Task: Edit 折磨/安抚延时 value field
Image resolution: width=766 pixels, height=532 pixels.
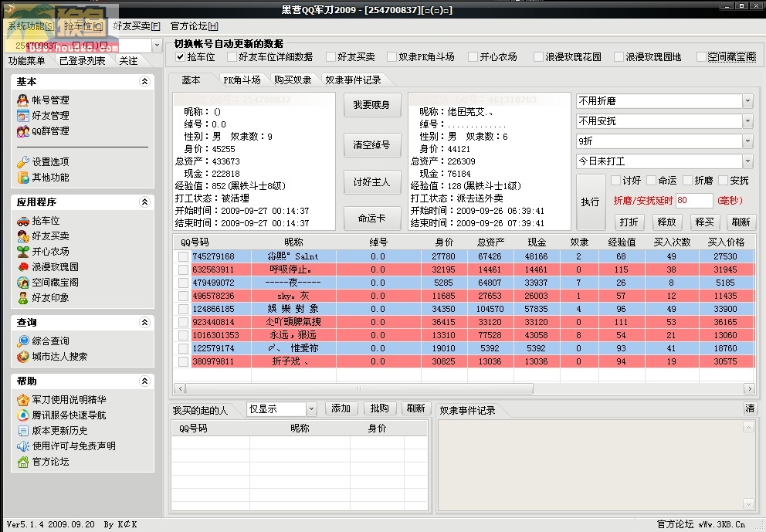Action: tap(694, 200)
